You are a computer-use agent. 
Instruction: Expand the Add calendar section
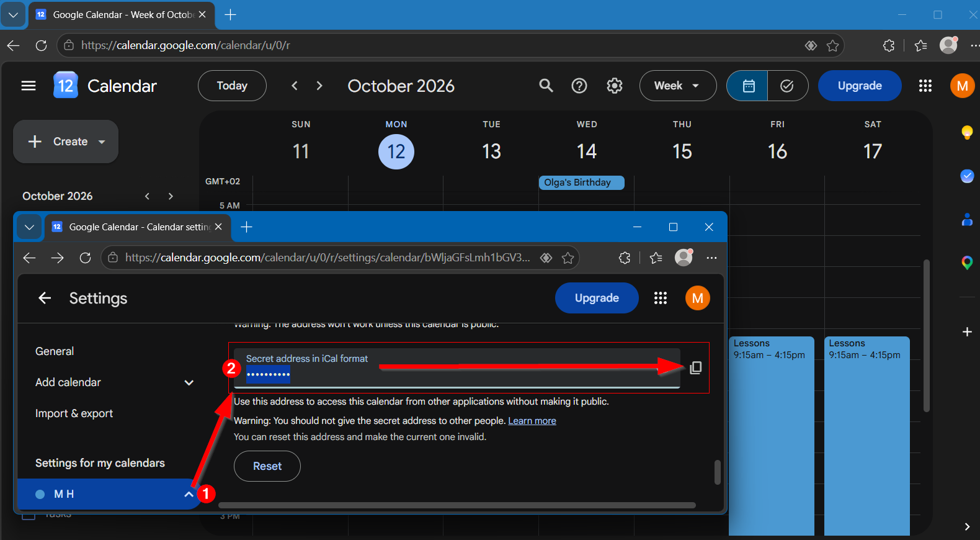189,382
